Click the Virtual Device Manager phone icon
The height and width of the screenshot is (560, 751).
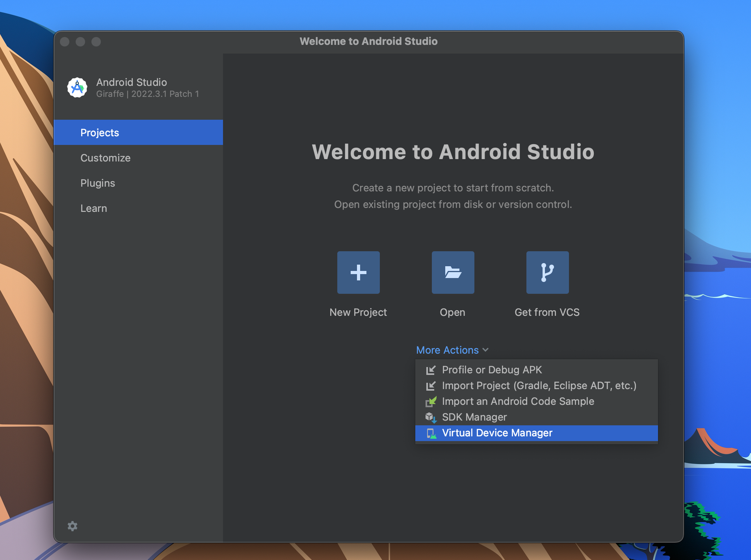pos(431,433)
